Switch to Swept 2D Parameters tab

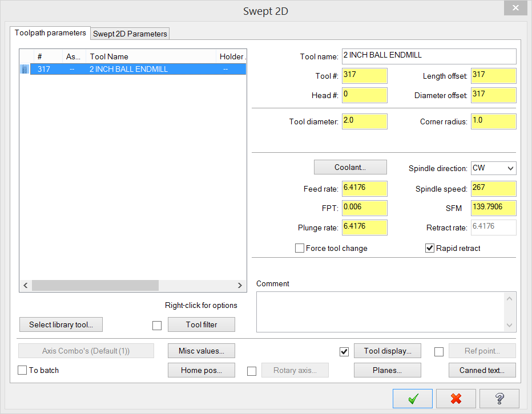130,34
